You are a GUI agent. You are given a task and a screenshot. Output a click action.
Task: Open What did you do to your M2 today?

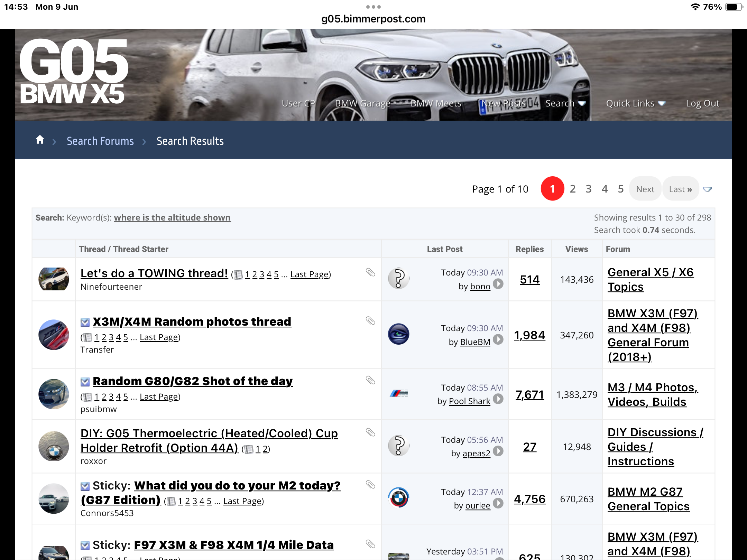[x=210, y=493]
